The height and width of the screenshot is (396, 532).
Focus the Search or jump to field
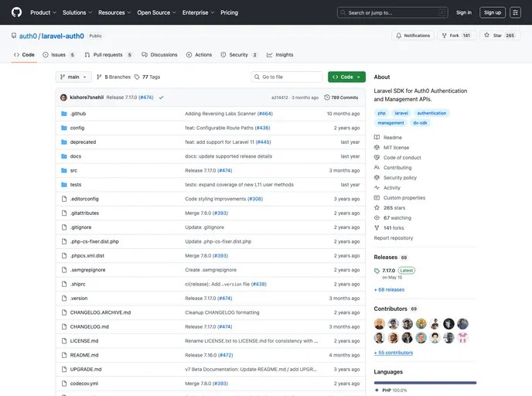393,12
